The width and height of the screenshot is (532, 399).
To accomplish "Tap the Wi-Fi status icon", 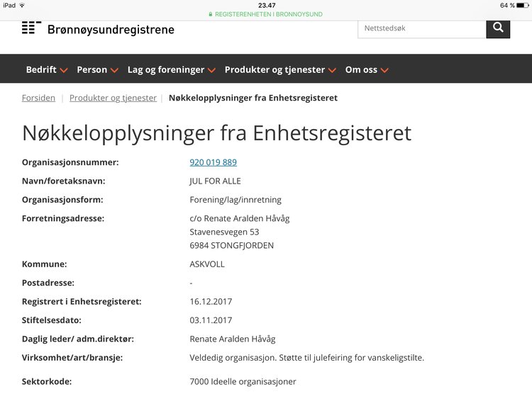I will 22,5.
